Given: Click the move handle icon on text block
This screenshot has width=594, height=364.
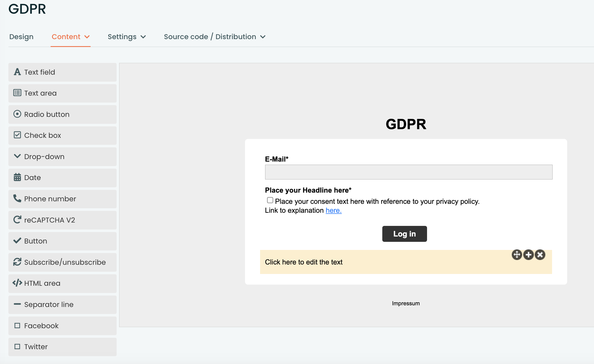Looking at the screenshot, I should pyautogui.click(x=517, y=255).
